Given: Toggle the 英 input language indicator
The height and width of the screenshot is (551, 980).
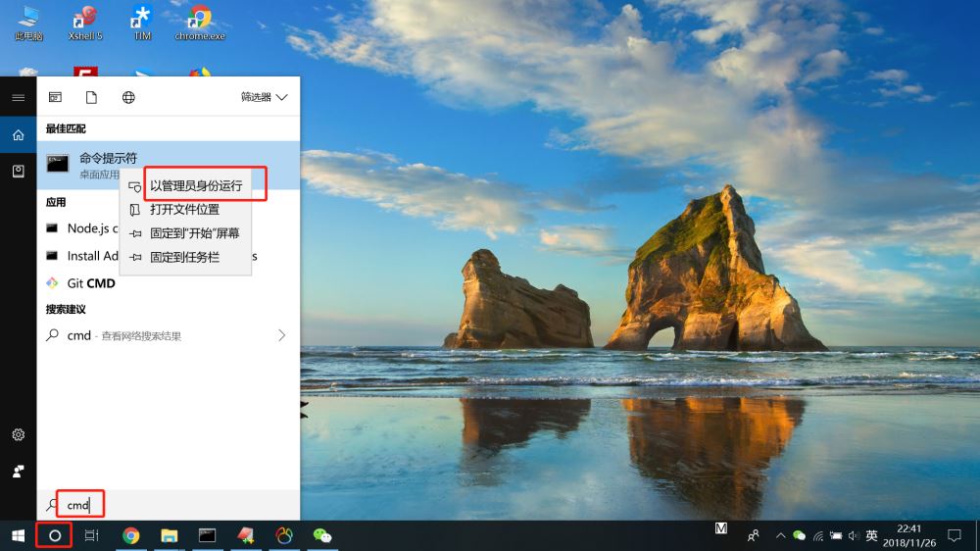Looking at the screenshot, I should (871, 535).
